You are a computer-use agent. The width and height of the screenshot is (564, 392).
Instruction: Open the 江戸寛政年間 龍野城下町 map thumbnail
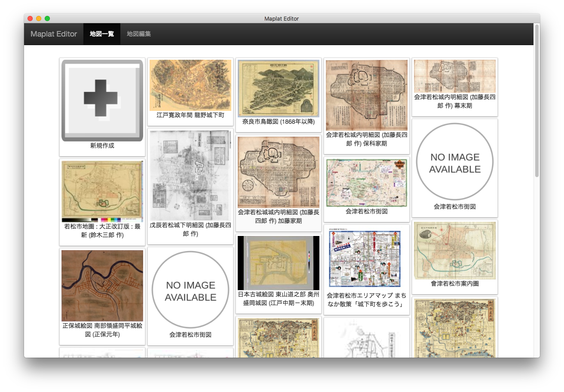pos(190,85)
